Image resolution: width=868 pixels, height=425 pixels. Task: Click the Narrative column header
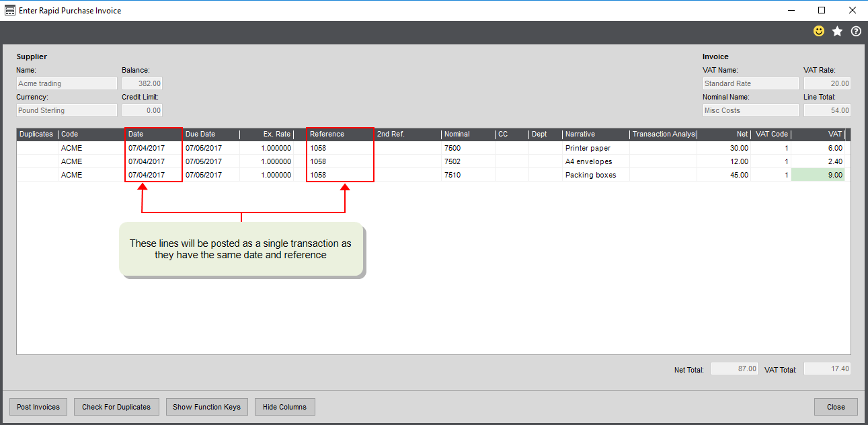click(x=595, y=134)
